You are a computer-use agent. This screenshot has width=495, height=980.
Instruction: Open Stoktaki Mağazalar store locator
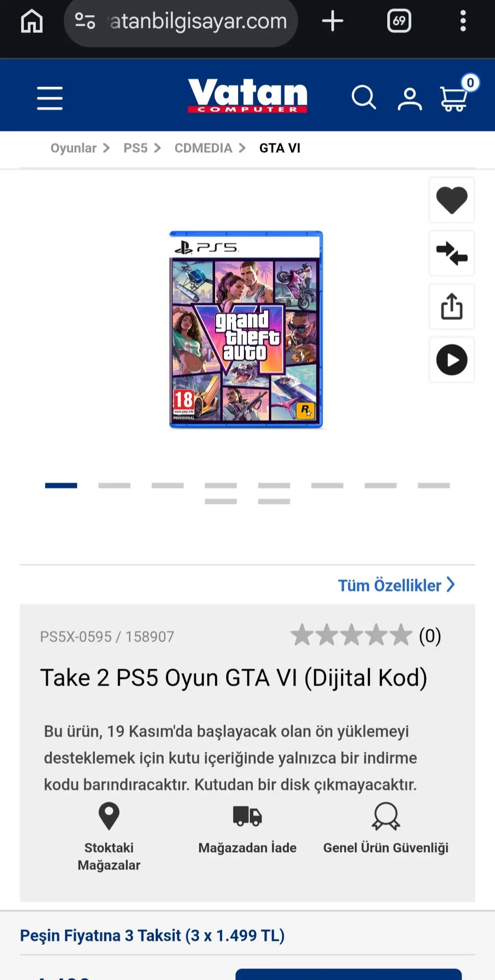pos(109,837)
